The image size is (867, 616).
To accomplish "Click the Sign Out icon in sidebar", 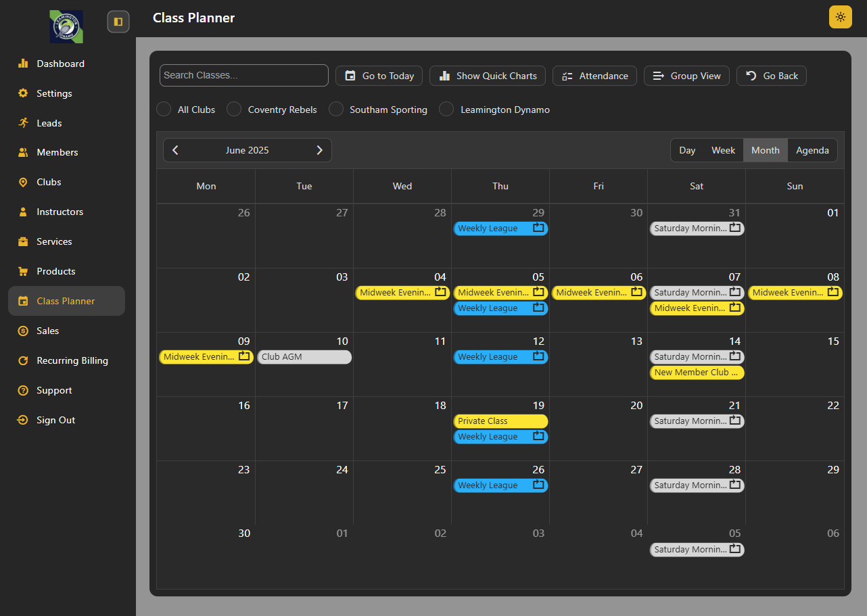I will click(x=23, y=420).
